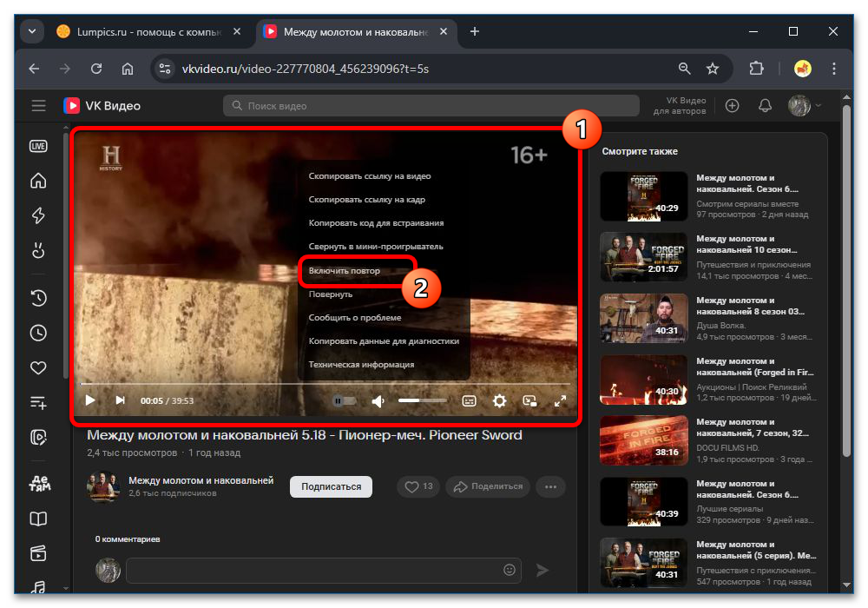Open the browser tab list dropdown

coord(32,31)
